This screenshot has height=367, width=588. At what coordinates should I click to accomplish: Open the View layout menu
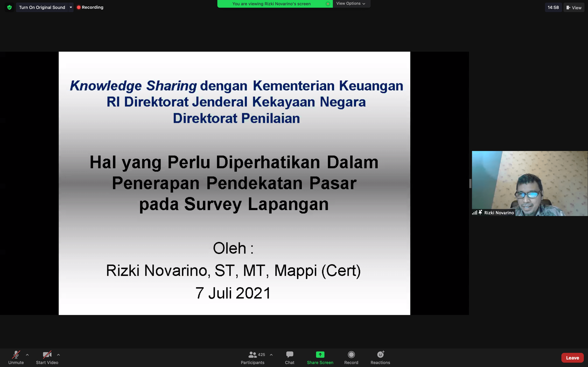click(574, 8)
